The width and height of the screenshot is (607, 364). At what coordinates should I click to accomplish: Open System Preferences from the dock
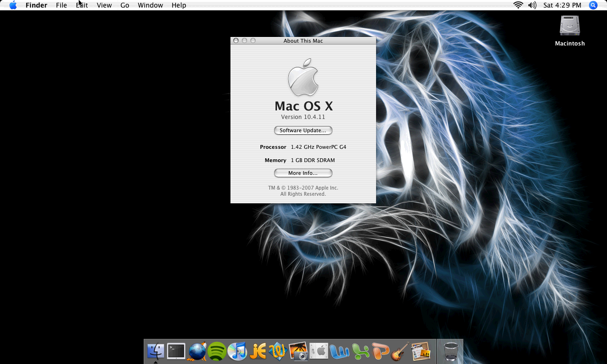(x=319, y=351)
